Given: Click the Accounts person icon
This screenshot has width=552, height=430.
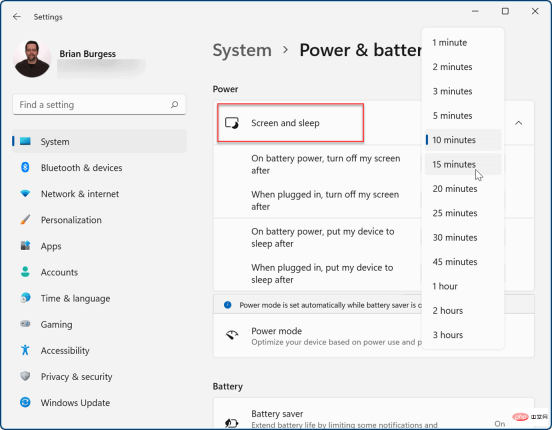Looking at the screenshot, I should point(25,272).
